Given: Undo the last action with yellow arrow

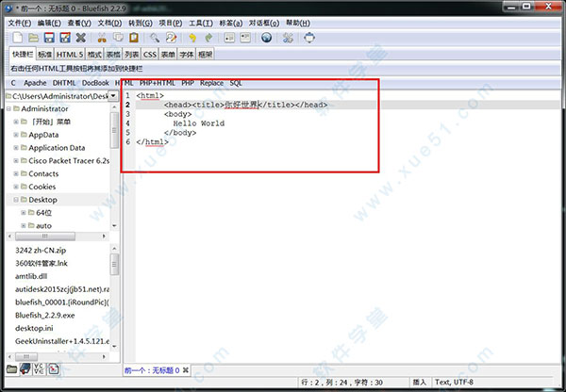Looking at the screenshot, I should [192, 38].
